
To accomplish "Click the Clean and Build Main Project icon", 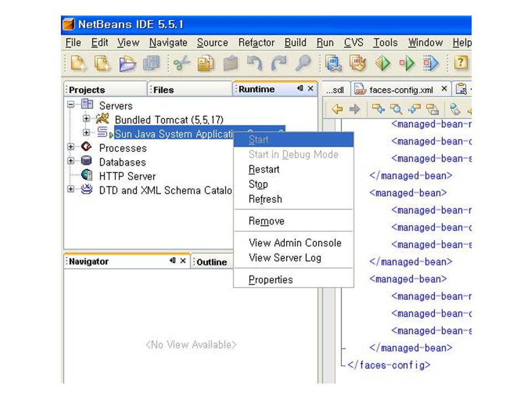I will (x=358, y=63).
